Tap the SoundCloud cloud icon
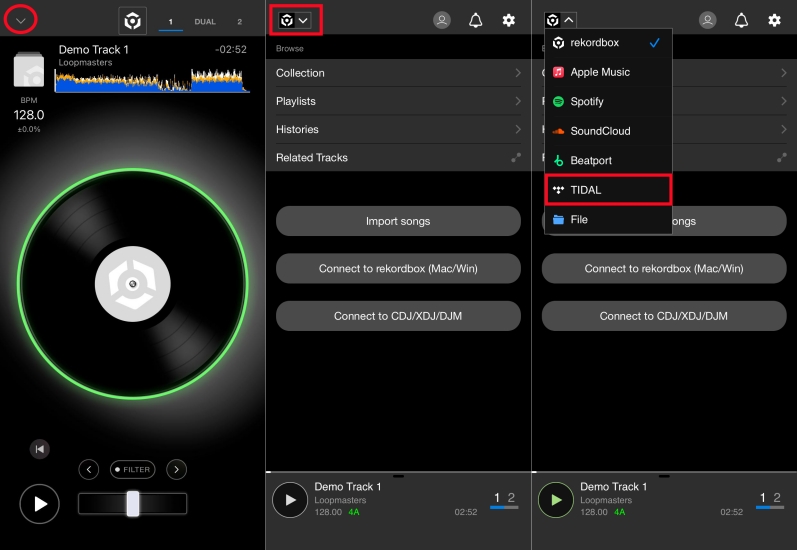Screen dimensions: 797x550 [558, 131]
